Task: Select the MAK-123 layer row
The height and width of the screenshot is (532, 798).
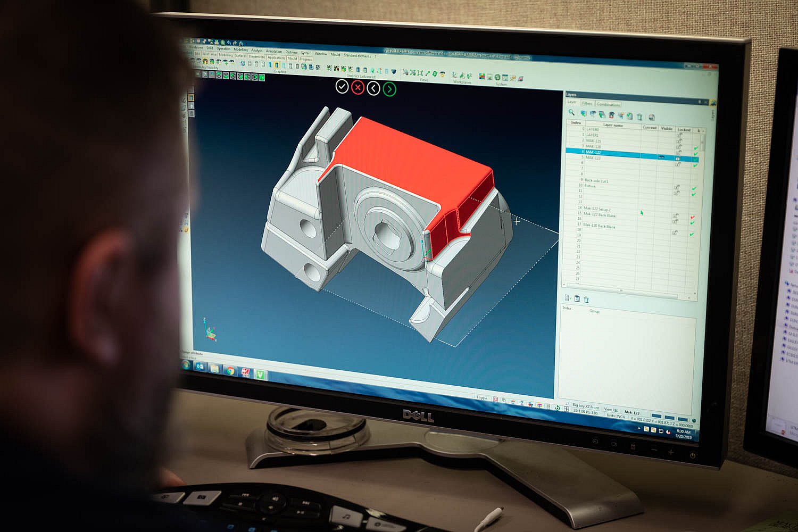Action: click(x=594, y=158)
